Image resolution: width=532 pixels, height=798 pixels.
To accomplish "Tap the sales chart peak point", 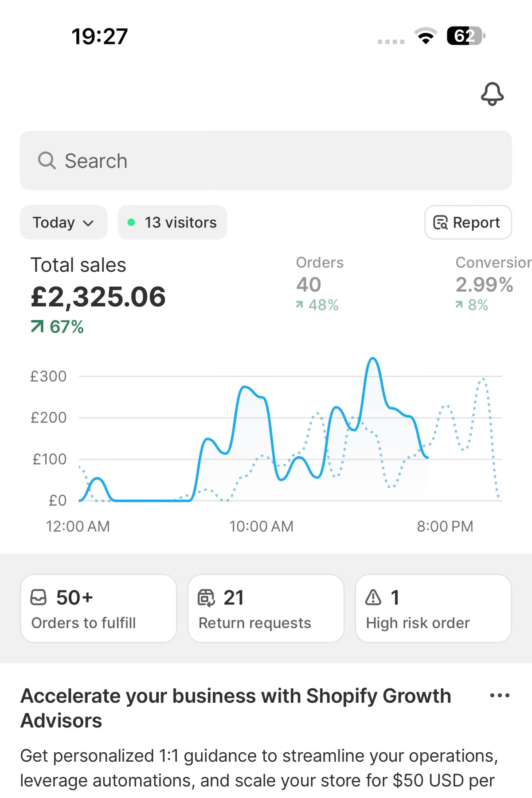I will 373,358.
